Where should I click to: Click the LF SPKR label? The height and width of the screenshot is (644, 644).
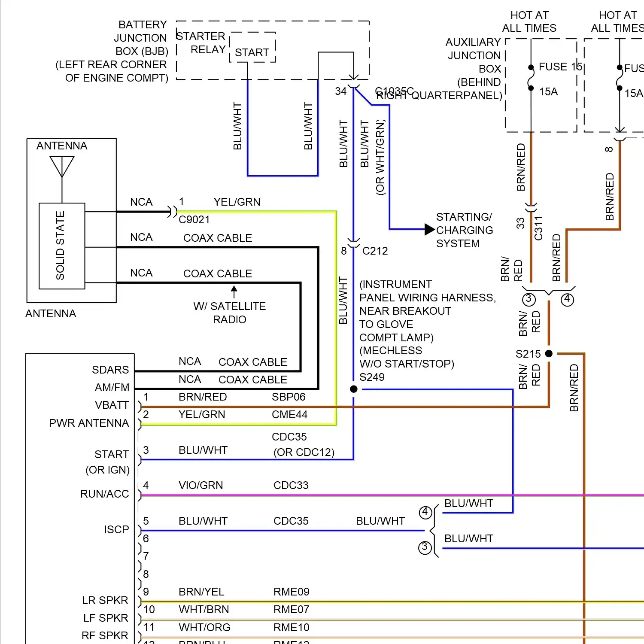click(106, 618)
